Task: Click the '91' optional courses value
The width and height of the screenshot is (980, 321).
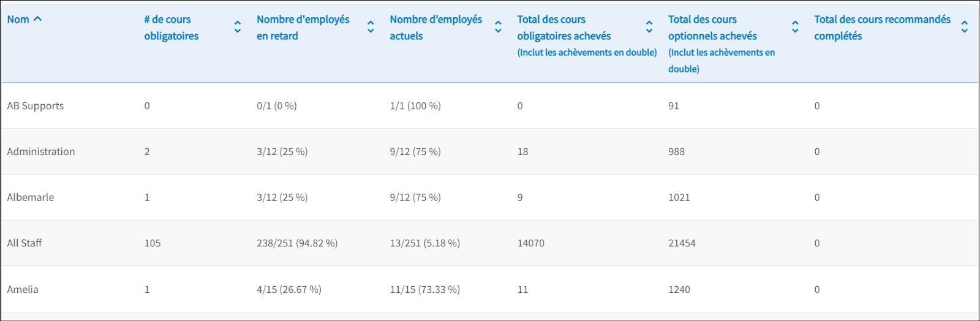Action: click(x=674, y=106)
